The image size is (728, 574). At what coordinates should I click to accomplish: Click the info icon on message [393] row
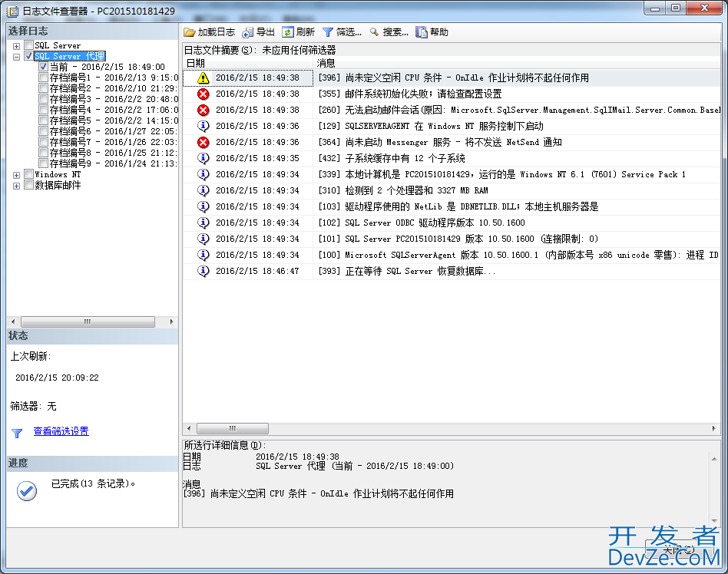click(x=203, y=271)
